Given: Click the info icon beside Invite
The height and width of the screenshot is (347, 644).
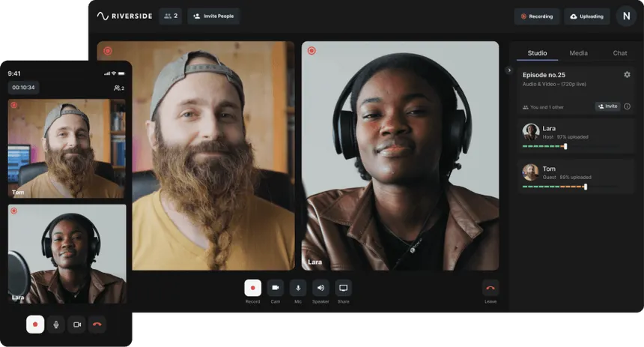Looking at the screenshot, I should click(627, 106).
